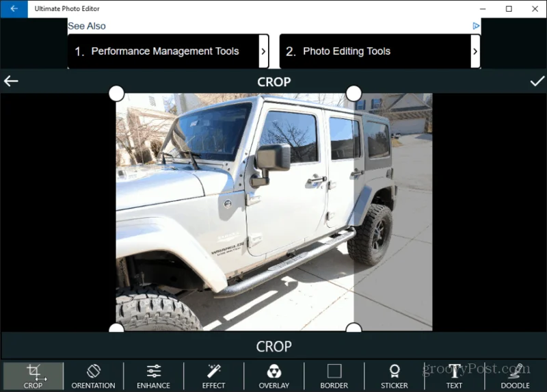
Task: Confirm the crop with the checkmark
Action: click(537, 81)
